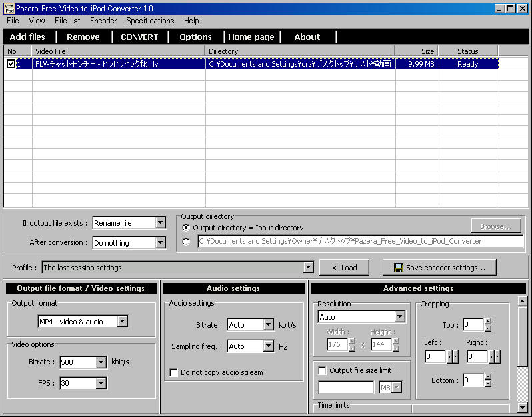Enable the Output file size limit checkbox
The image size is (532, 417).
[322, 370]
